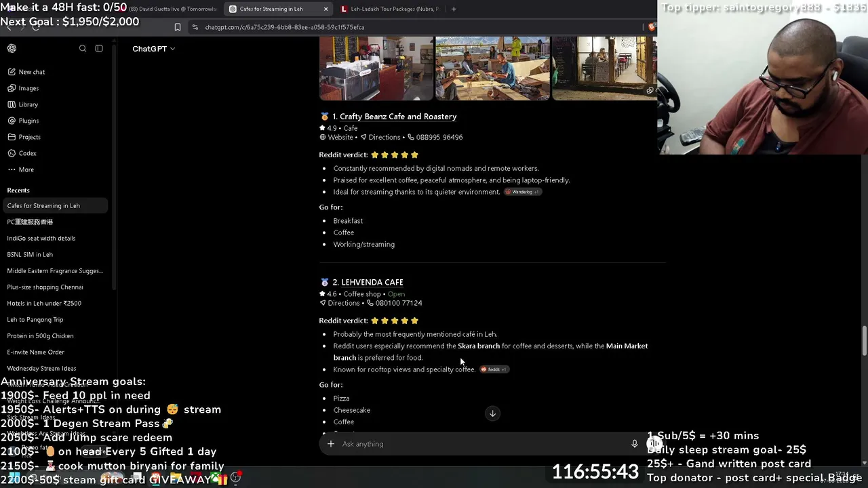Screen dimensions: 868x488
Task: Click the microphone dictation icon
Action: tap(634, 444)
